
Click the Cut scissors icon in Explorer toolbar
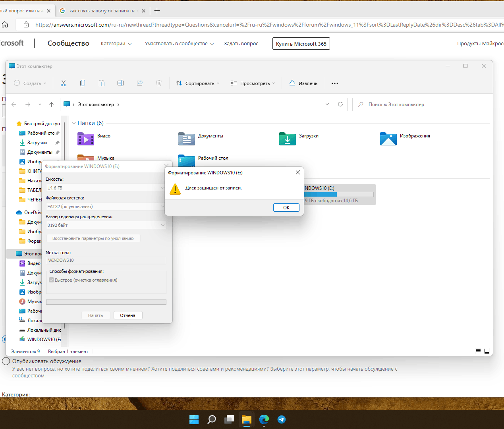(64, 83)
